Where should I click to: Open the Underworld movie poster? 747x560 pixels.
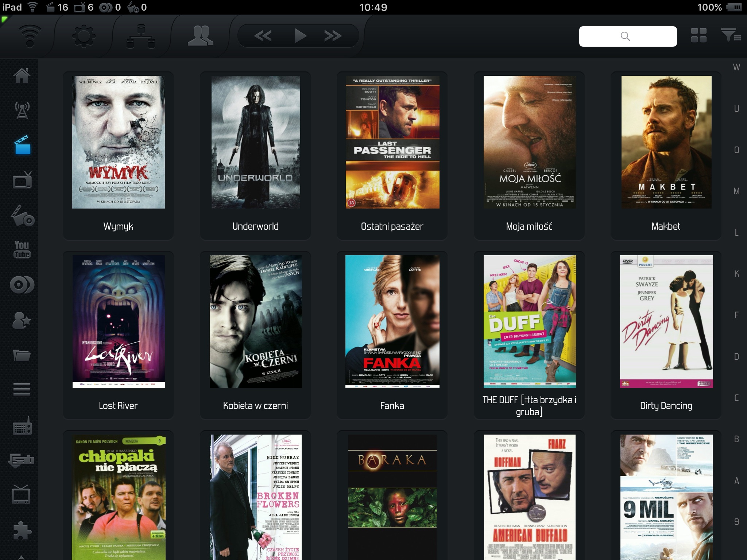click(255, 142)
